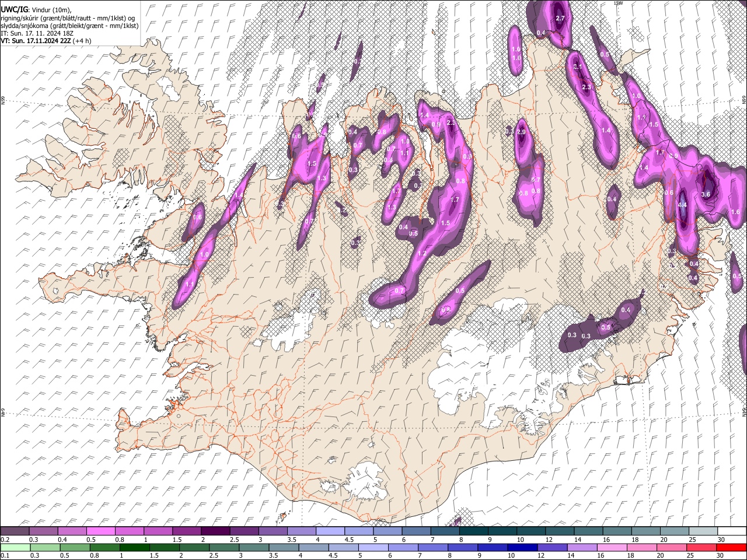Click lower legend deep blue swatch between 10 and 12
This screenshot has height=560, width=747.
click(x=523, y=547)
